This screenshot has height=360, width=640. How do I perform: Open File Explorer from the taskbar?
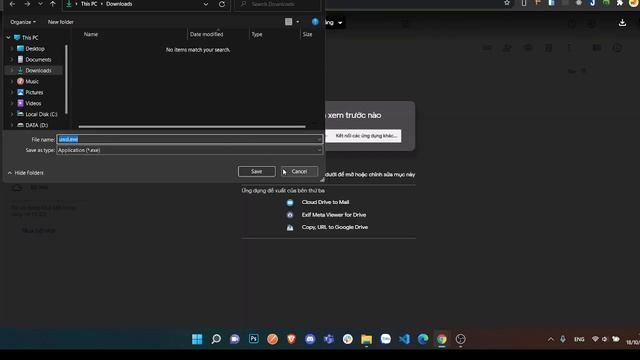tap(367, 339)
